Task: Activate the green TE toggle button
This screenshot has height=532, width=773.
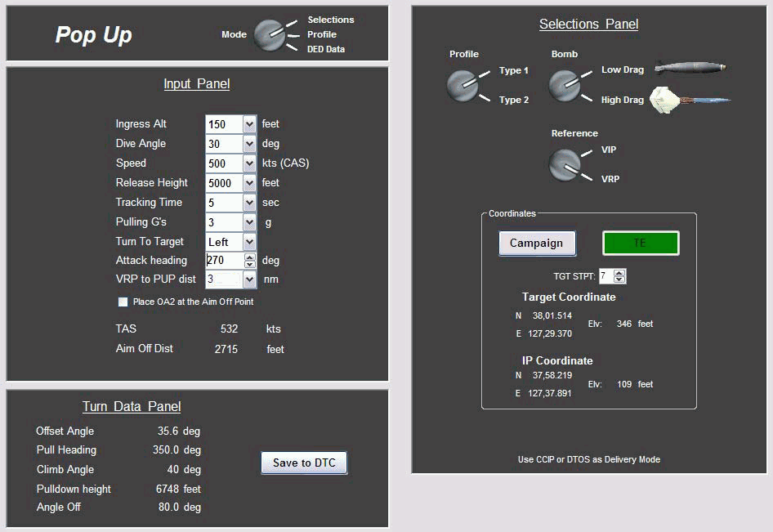Action: (641, 243)
